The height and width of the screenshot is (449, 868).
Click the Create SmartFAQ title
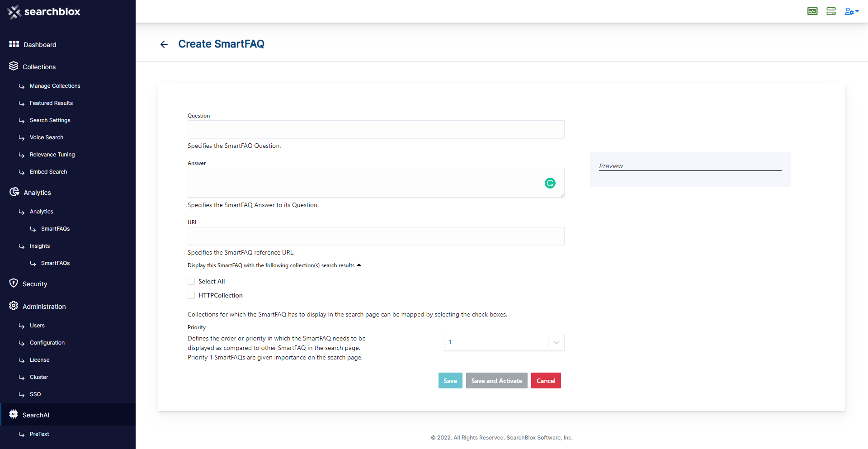tap(222, 44)
